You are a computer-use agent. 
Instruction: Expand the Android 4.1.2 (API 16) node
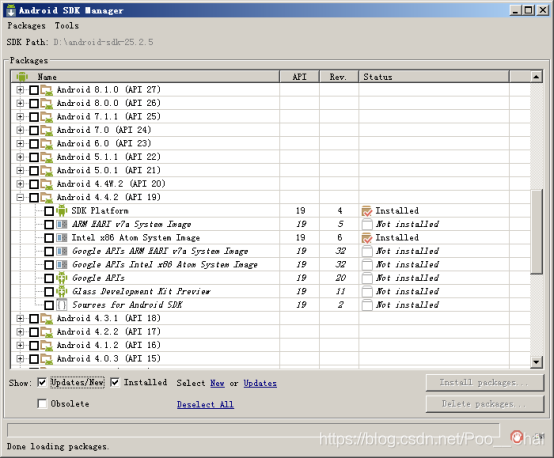(20, 345)
